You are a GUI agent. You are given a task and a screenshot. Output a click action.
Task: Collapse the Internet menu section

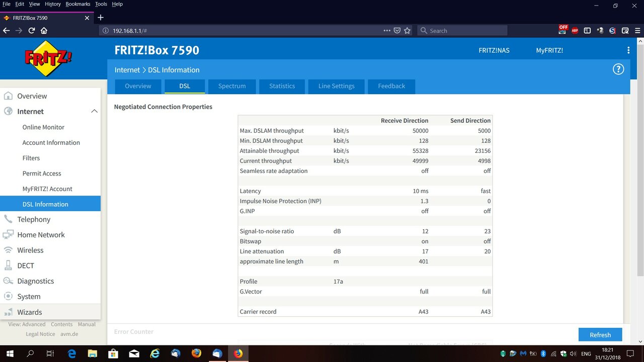94,111
